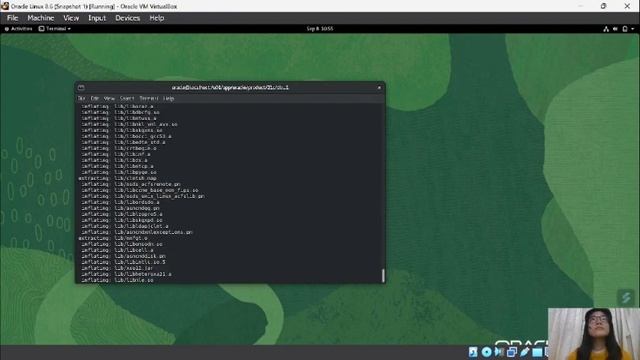The width and height of the screenshot is (640, 360).
Task: Expand the Terminal app menu in top bar
Action: 55,29
